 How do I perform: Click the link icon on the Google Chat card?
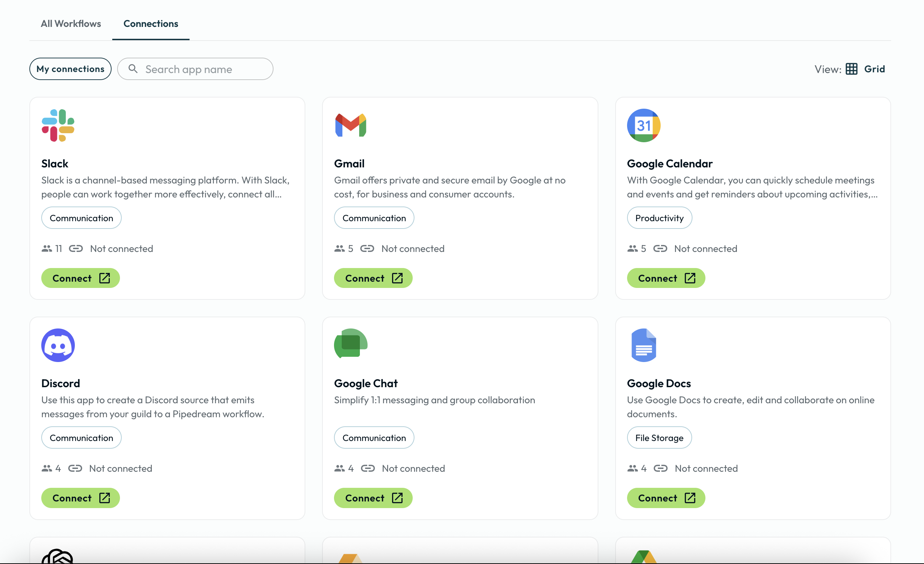click(x=368, y=468)
